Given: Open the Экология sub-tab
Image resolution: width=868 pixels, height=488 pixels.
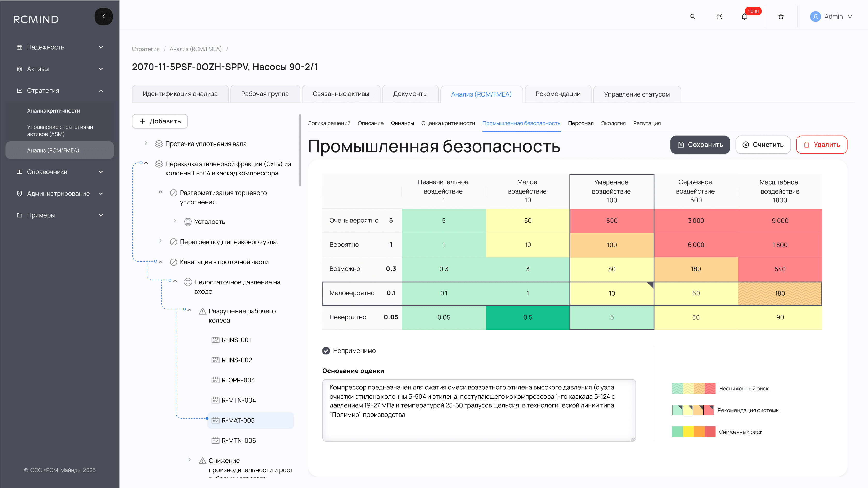Looking at the screenshot, I should pos(613,123).
